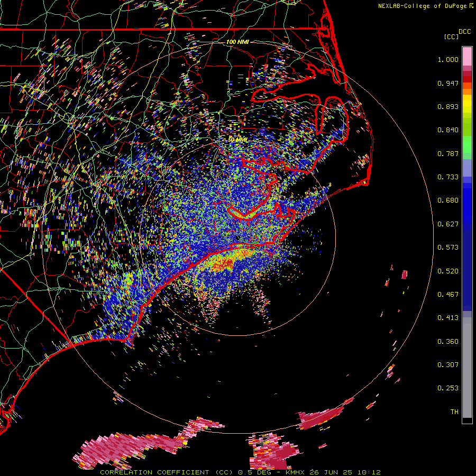Click the DCC label above the color scale
The width and height of the screenshot is (476, 476).
[x=465, y=32]
